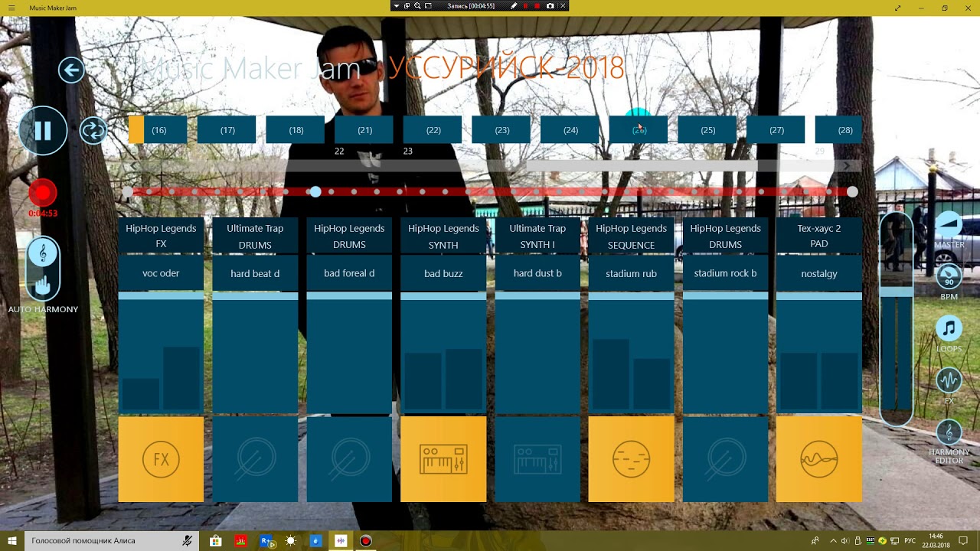980x551 pixels.
Task: Open the nostalgy loop selector
Action: (819, 273)
